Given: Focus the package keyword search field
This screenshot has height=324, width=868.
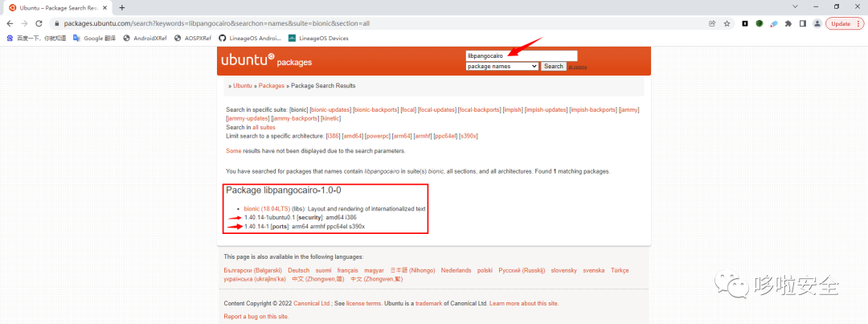Looking at the screenshot, I should click(x=522, y=56).
